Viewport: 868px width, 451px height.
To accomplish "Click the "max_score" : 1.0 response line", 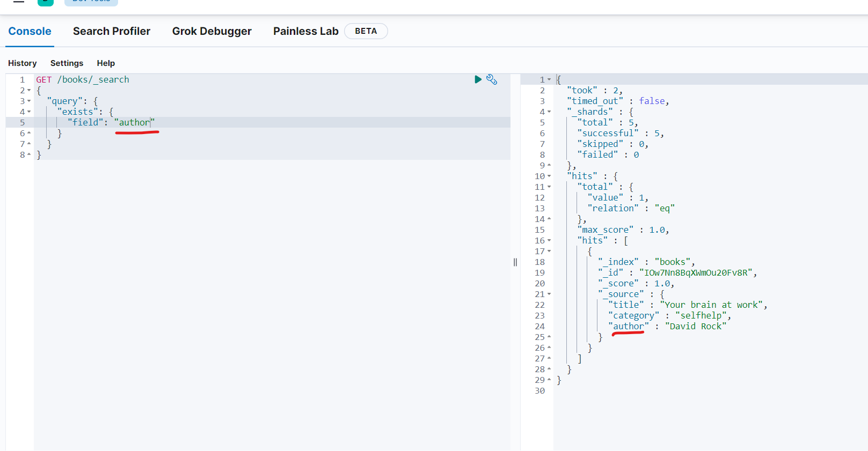I will 623,230.
